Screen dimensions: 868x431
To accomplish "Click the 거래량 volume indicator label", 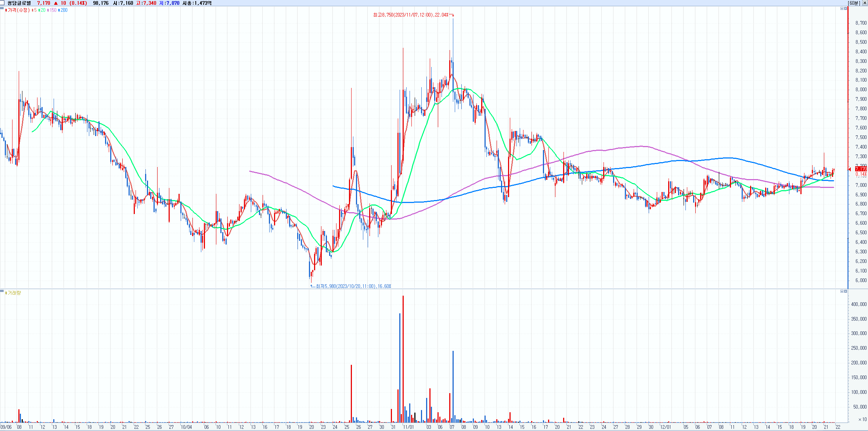I will (14, 293).
